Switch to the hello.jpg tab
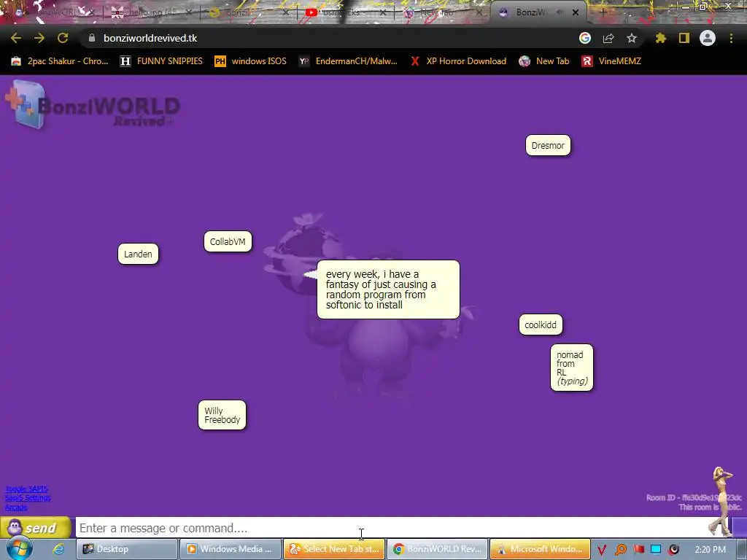This screenshot has width=747, height=560. tap(150, 12)
